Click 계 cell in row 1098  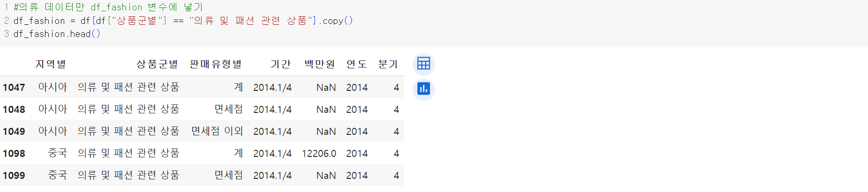click(x=239, y=153)
